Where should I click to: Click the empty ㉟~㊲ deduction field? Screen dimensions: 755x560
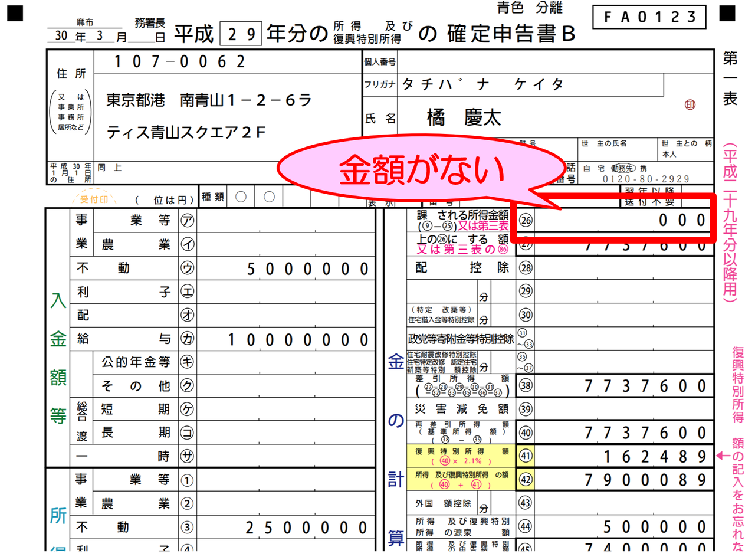624,362
